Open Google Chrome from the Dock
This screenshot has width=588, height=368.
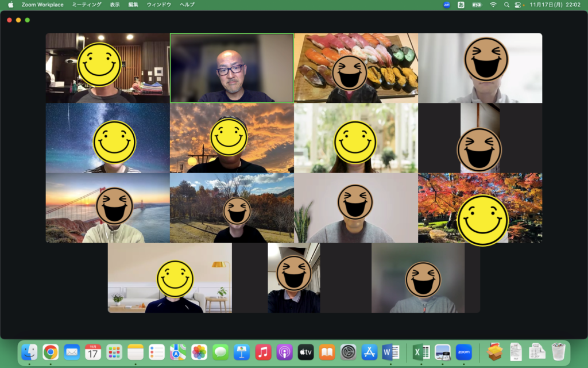pos(51,352)
